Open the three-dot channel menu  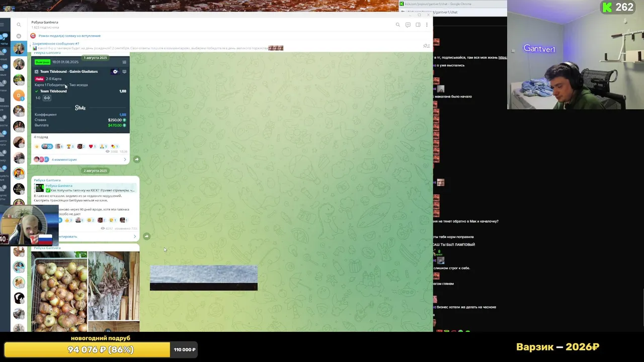tap(427, 25)
